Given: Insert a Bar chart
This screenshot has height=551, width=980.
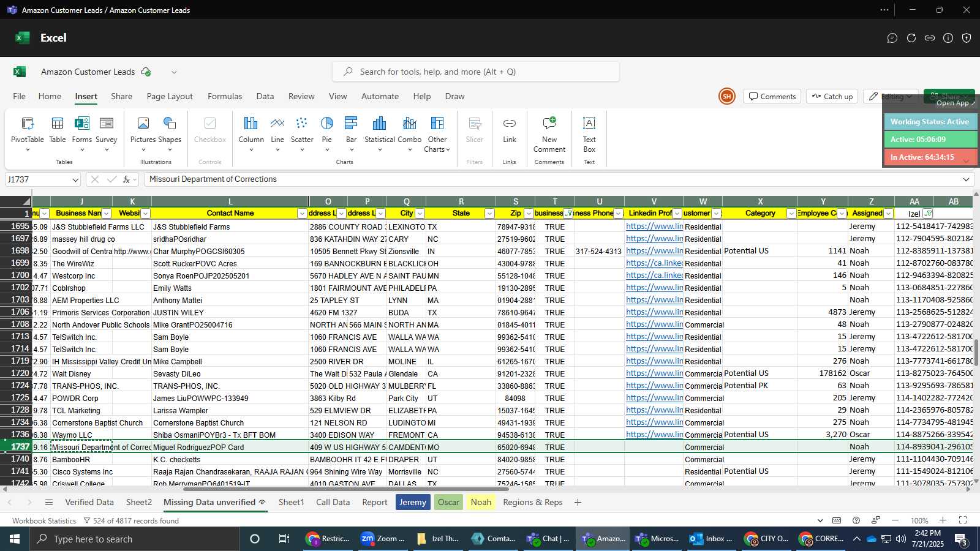Looking at the screenshot, I should (x=351, y=134).
